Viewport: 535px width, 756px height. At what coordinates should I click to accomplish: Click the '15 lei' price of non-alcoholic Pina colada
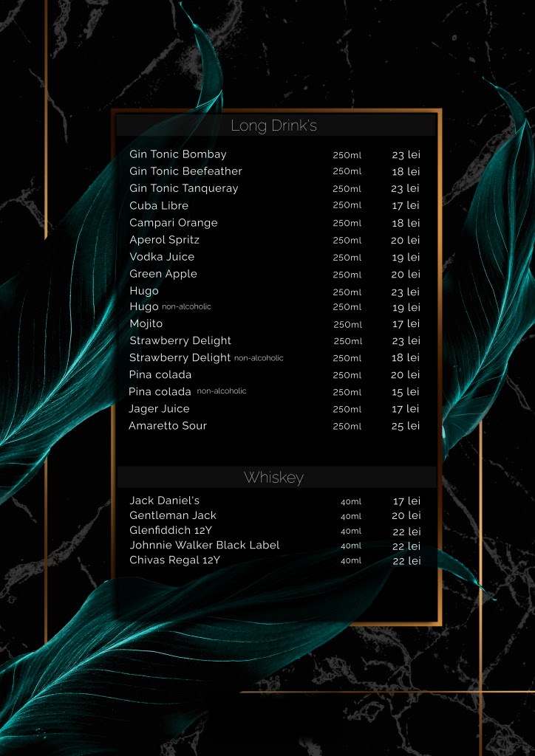click(406, 392)
